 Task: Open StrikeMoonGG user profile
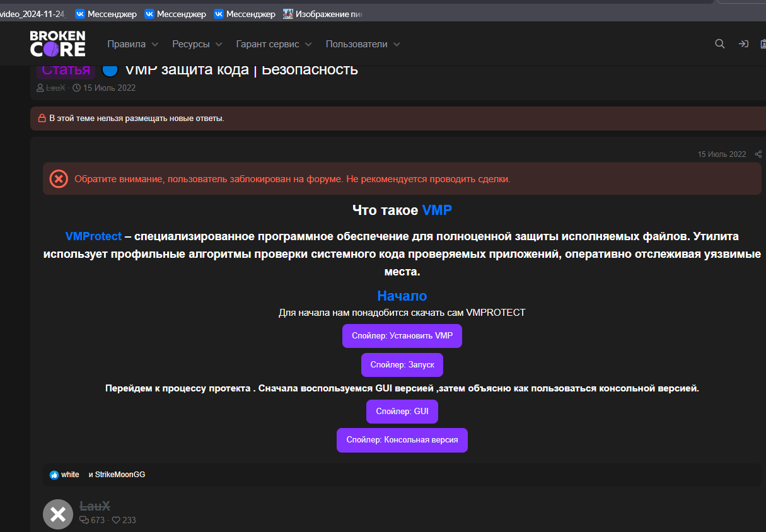point(120,475)
